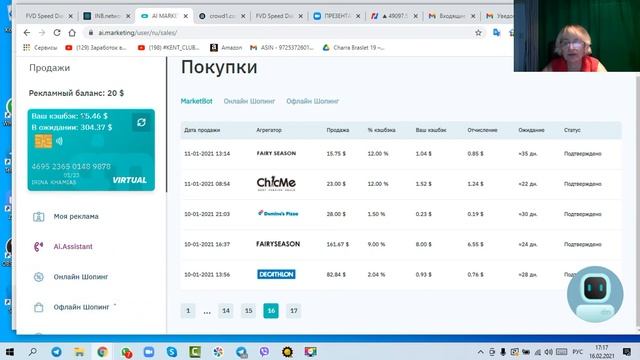Click the Domino's Pizza aggregator logo

pyautogui.click(x=278, y=213)
